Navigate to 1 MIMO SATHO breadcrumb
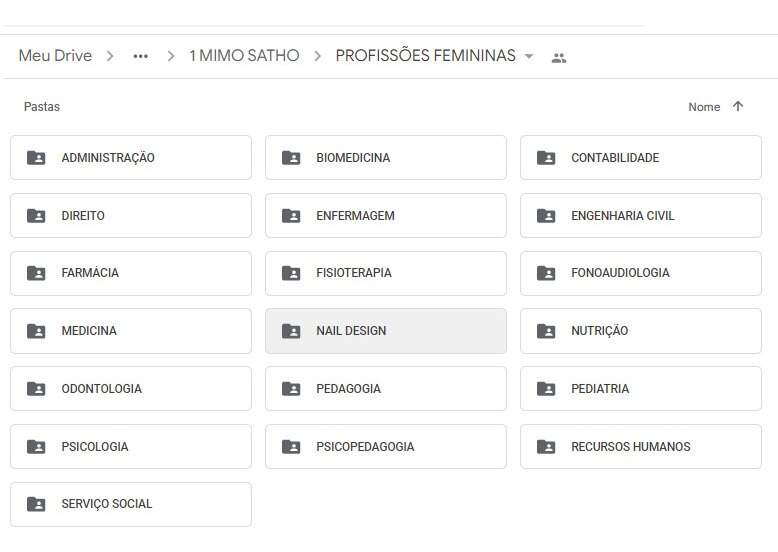Image resolution: width=778 pixels, height=552 pixels. [x=244, y=56]
